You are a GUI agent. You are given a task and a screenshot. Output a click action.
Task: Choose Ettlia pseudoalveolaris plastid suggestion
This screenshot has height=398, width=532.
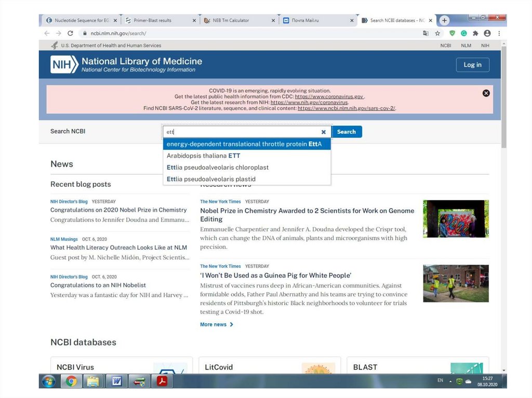tap(247, 179)
